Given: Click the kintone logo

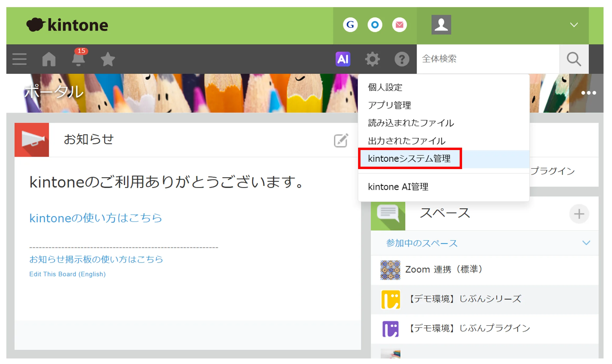Looking at the screenshot, I should 67,25.
